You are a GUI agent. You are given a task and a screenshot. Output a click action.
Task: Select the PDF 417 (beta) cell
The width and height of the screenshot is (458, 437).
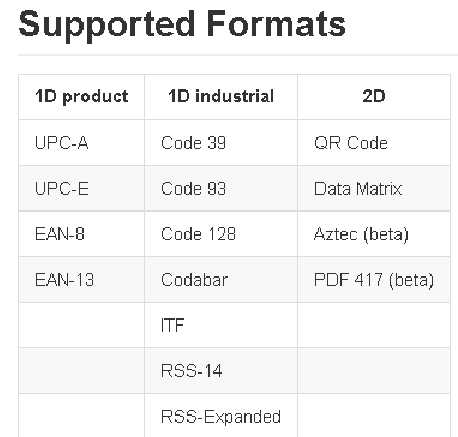click(x=374, y=280)
